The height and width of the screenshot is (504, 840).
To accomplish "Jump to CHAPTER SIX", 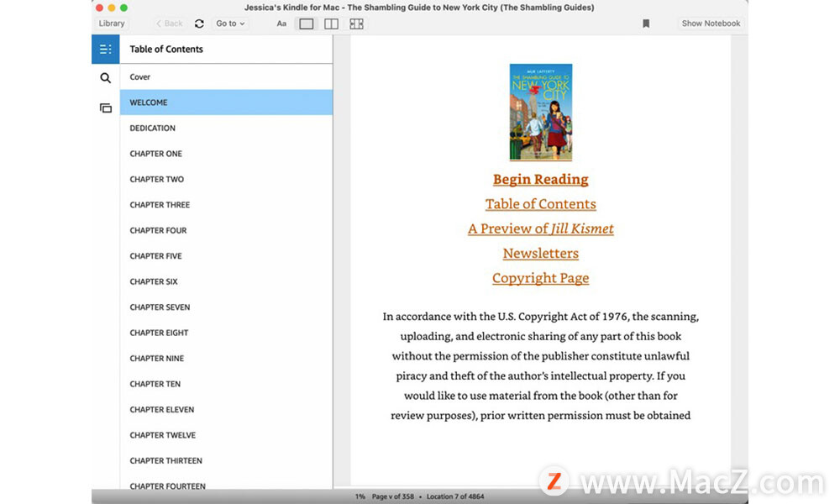I will 226,281.
